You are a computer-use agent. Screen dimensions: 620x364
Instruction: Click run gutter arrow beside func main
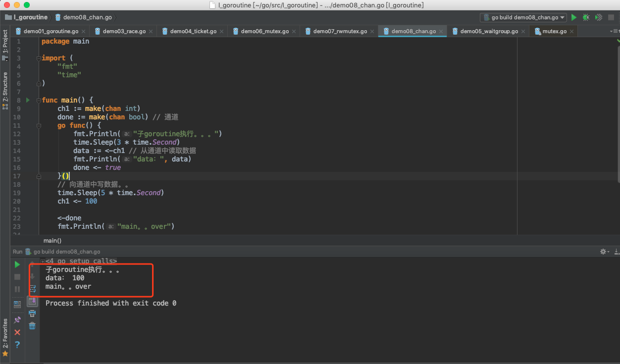point(28,100)
